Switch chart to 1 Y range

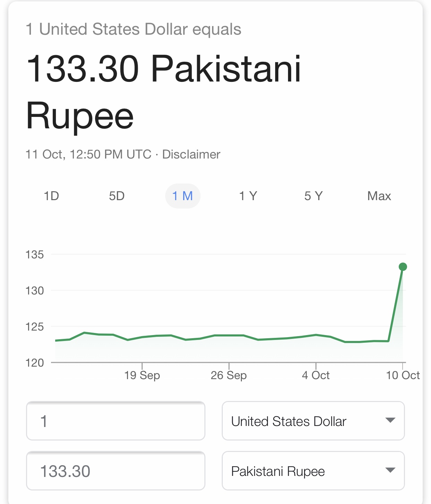248,196
